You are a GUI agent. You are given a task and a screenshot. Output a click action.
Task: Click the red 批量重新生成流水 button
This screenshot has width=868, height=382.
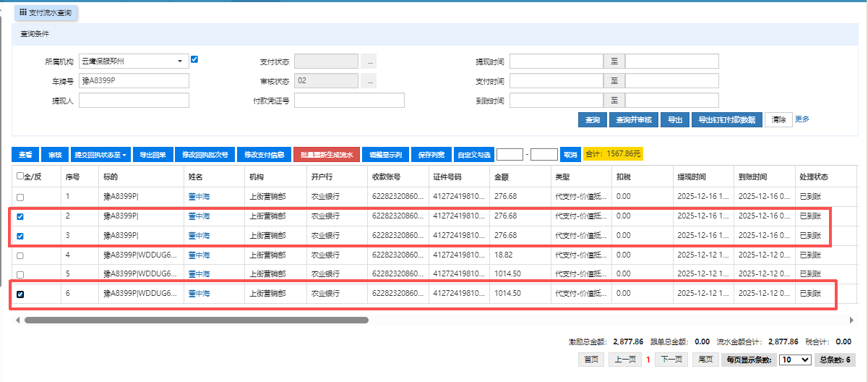pyautogui.click(x=326, y=155)
